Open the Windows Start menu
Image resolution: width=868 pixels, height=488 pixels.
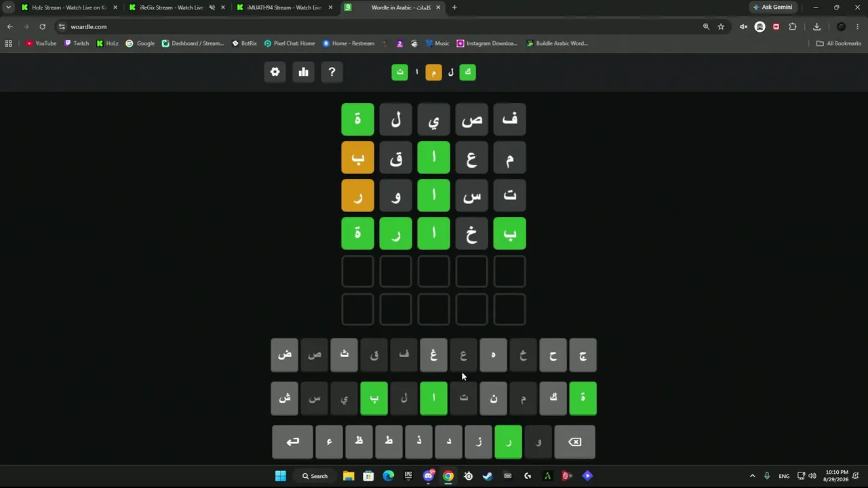tap(280, 476)
